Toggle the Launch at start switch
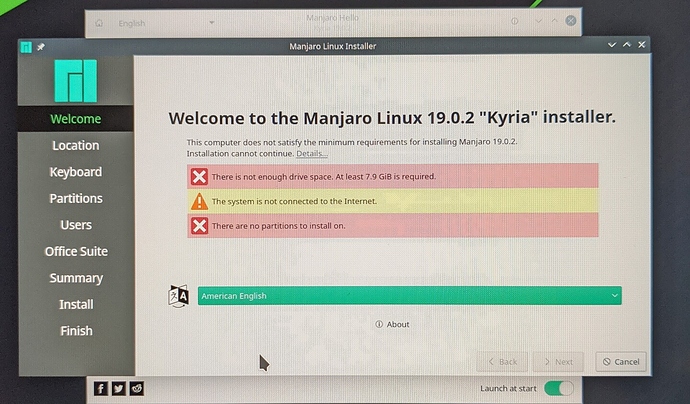 pyautogui.click(x=558, y=388)
